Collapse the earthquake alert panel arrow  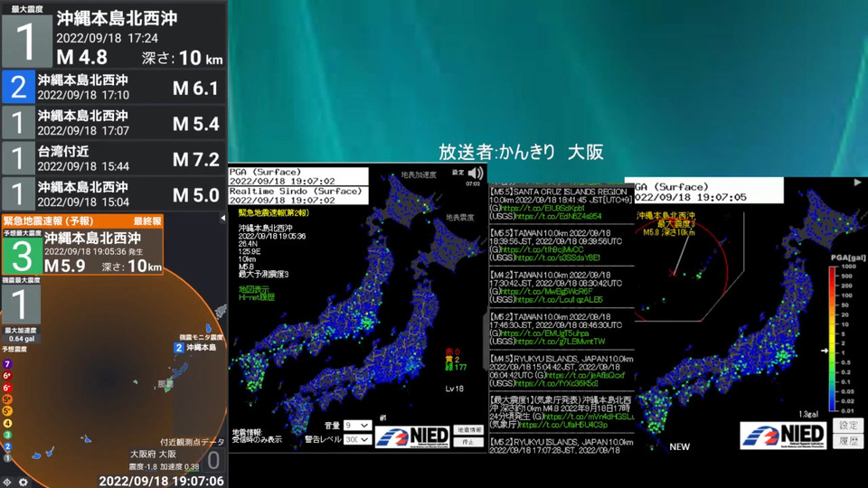click(x=222, y=218)
